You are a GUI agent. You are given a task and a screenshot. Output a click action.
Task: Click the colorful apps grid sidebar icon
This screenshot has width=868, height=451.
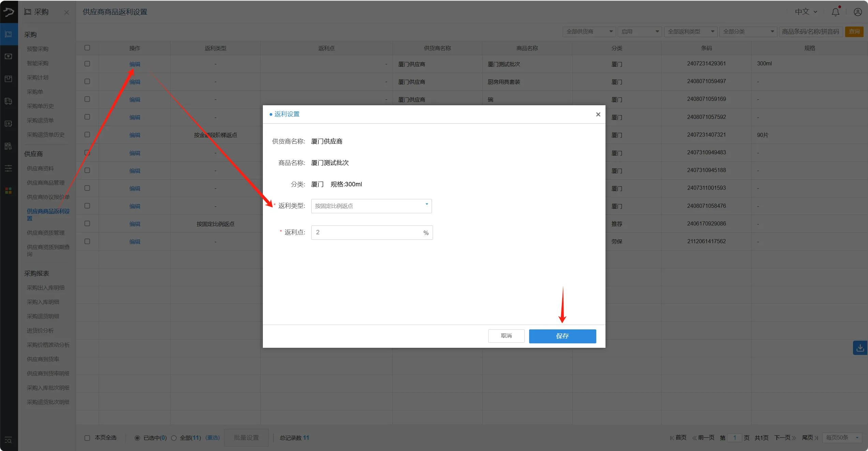(x=9, y=191)
